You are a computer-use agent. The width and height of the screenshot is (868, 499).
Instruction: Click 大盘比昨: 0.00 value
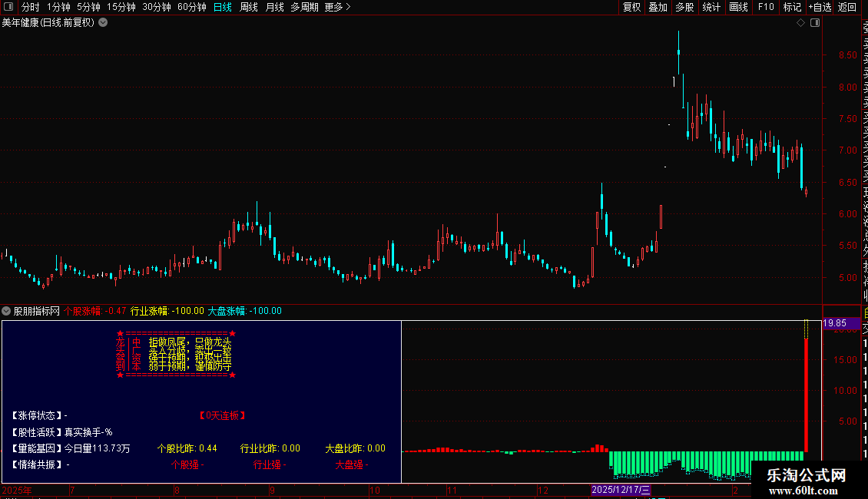click(x=356, y=448)
